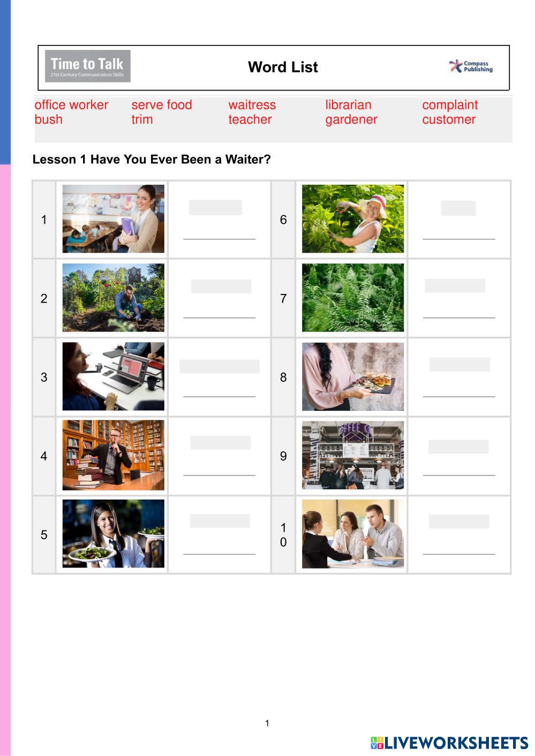
Task: Select the answer field for item 9
Action: [458, 447]
